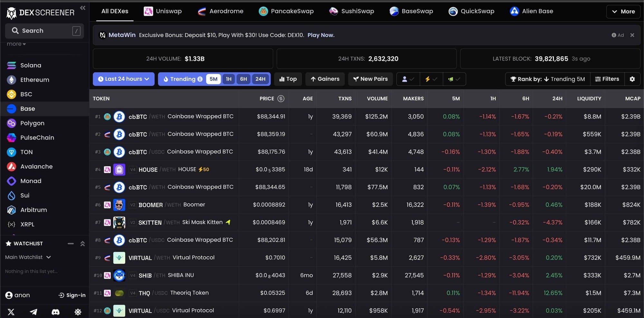Open the Main Watchlist dropdown

(x=28, y=257)
